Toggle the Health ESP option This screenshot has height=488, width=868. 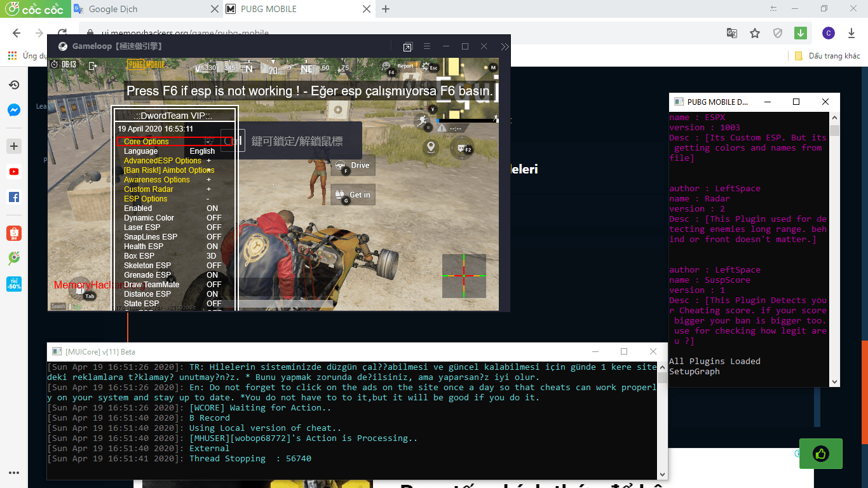pyautogui.click(x=172, y=247)
